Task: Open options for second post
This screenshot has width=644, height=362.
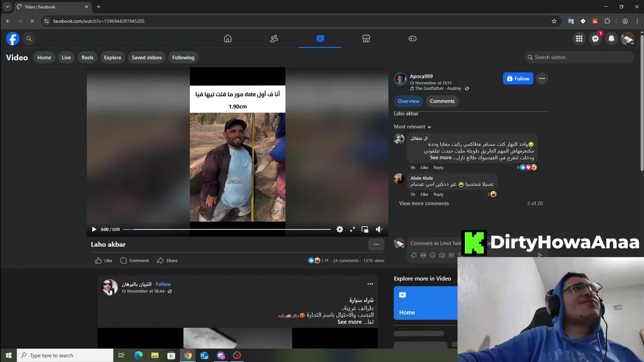Action: (370, 284)
